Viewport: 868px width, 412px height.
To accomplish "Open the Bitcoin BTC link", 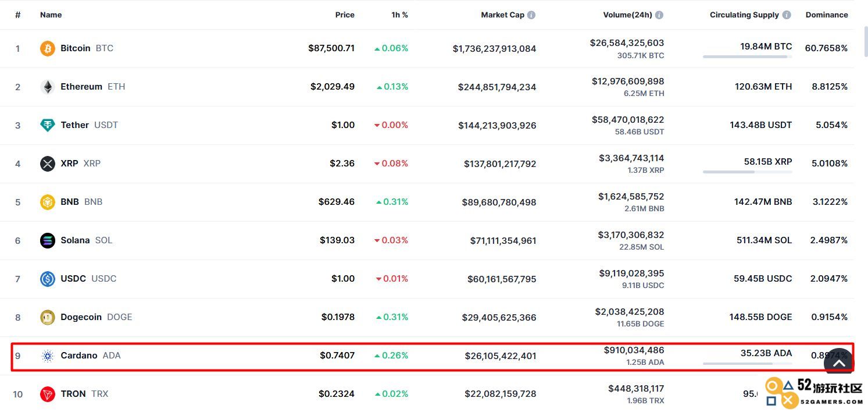I will click(x=87, y=48).
